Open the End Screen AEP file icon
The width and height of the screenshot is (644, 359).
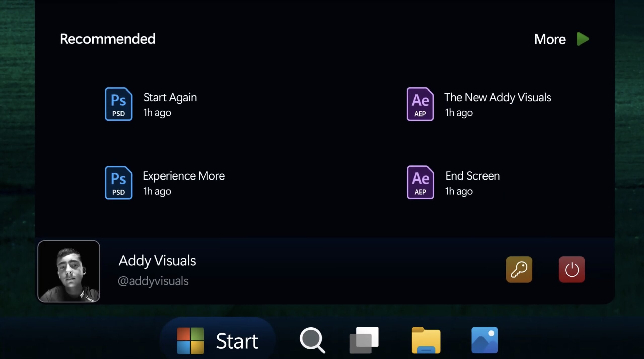point(420,182)
